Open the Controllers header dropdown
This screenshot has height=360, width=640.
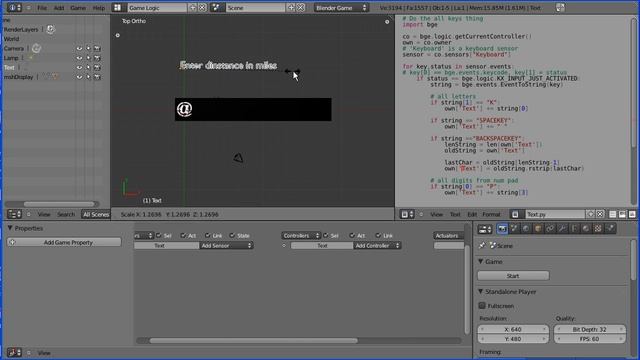pyautogui.click(x=301, y=236)
